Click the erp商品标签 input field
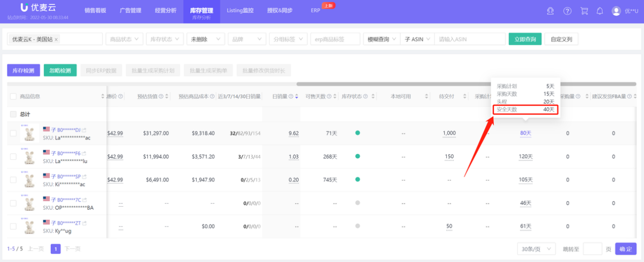The height and width of the screenshot is (262, 644). [x=335, y=39]
